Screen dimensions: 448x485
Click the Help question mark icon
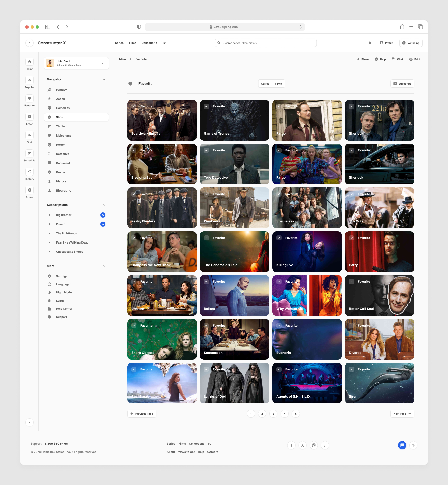[376, 59]
